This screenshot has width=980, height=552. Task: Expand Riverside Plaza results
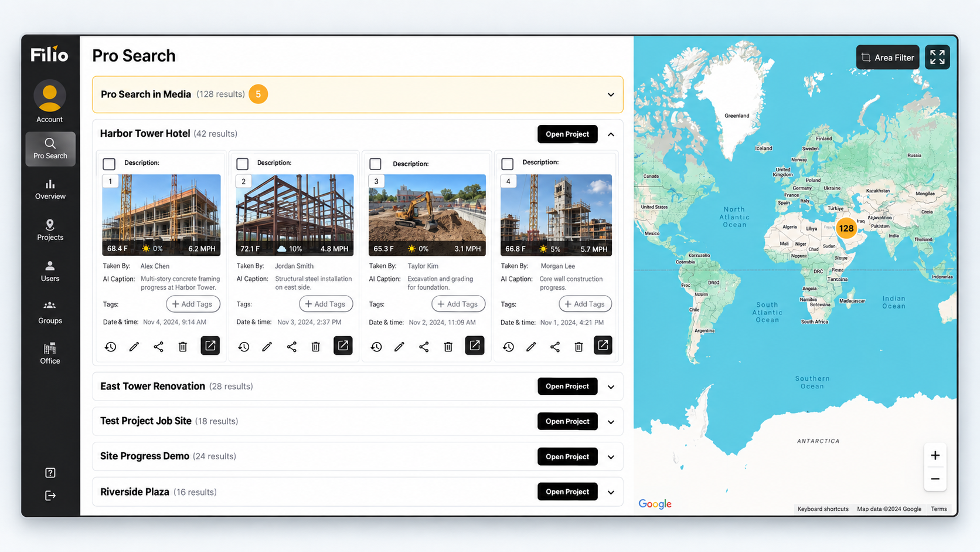(611, 492)
